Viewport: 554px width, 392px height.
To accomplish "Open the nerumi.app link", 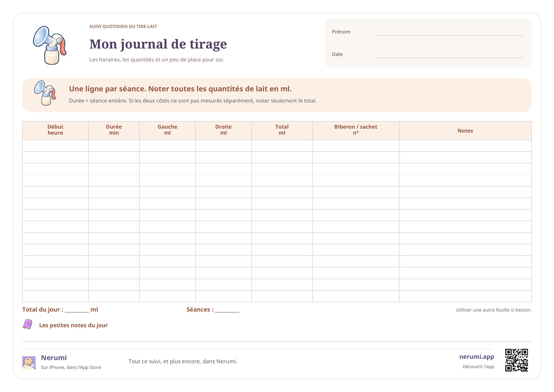I will 476,357.
